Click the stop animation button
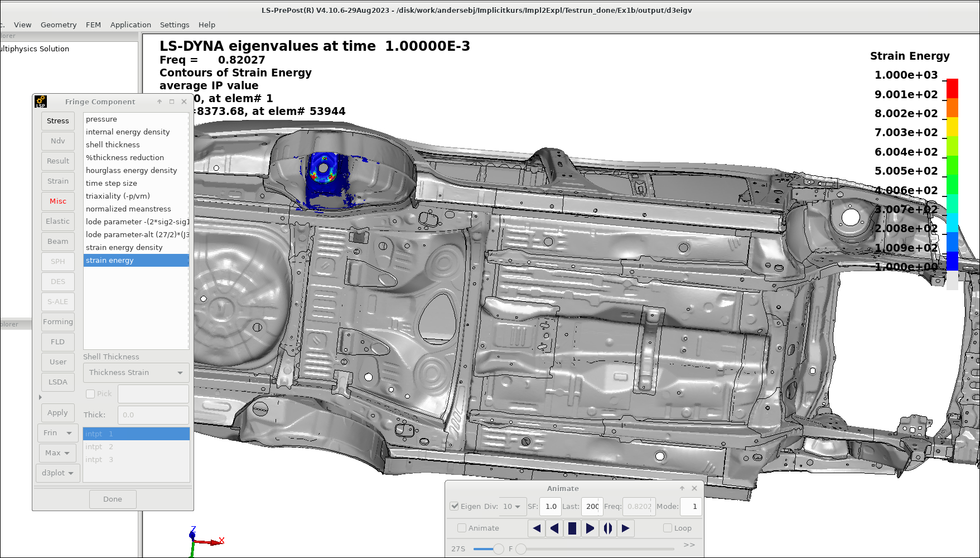Viewport: 980px width, 558px height. coord(572,528)
